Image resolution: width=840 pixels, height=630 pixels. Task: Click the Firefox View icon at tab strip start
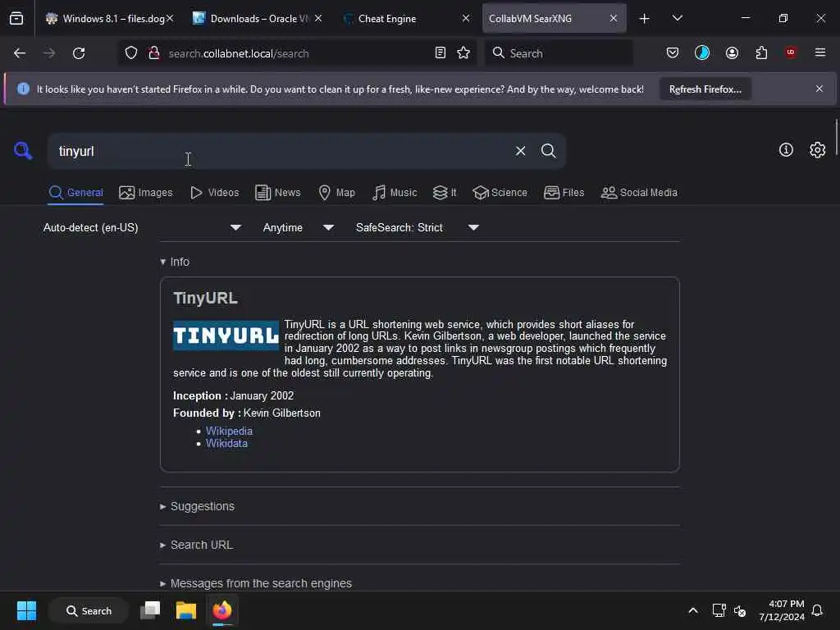point(16,18)
